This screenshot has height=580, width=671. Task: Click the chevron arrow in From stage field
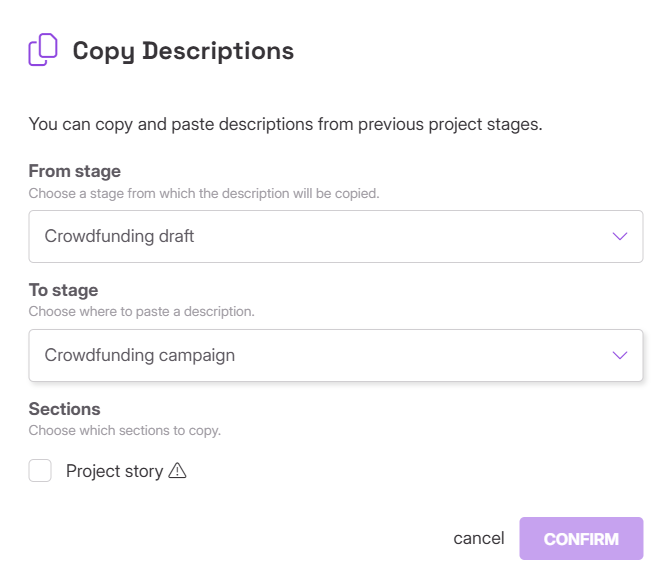(620, 236)
